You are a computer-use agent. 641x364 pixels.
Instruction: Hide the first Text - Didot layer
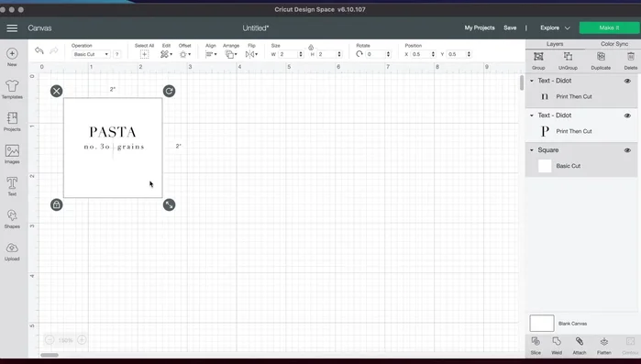click(x=627, y=81)
